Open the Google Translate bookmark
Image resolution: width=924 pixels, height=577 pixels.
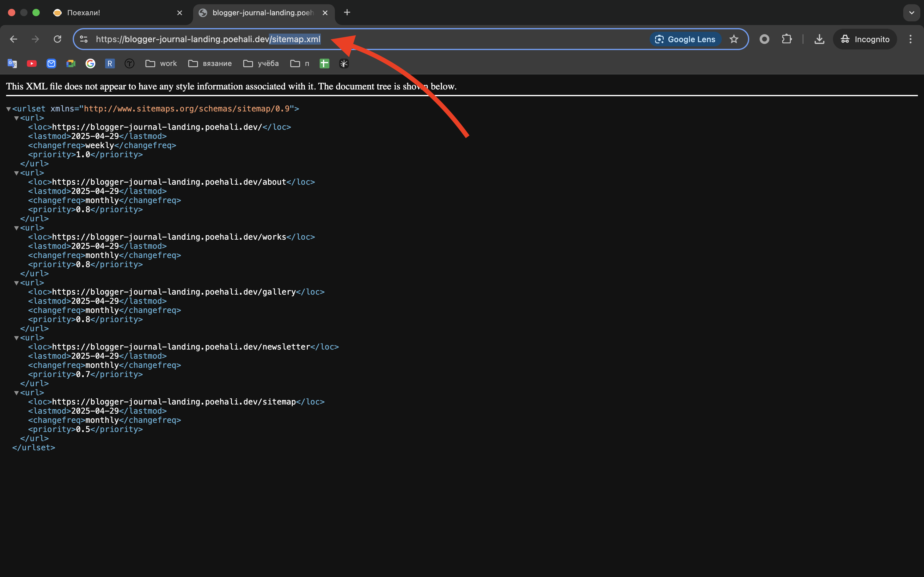[x=13, y=64]
